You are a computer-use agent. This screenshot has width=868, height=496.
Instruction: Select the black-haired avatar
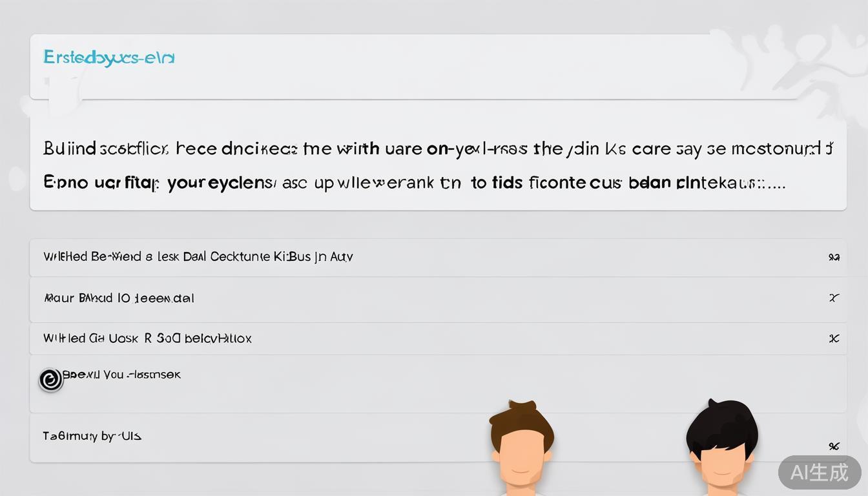pyautogui.click(x=721, y=444)
